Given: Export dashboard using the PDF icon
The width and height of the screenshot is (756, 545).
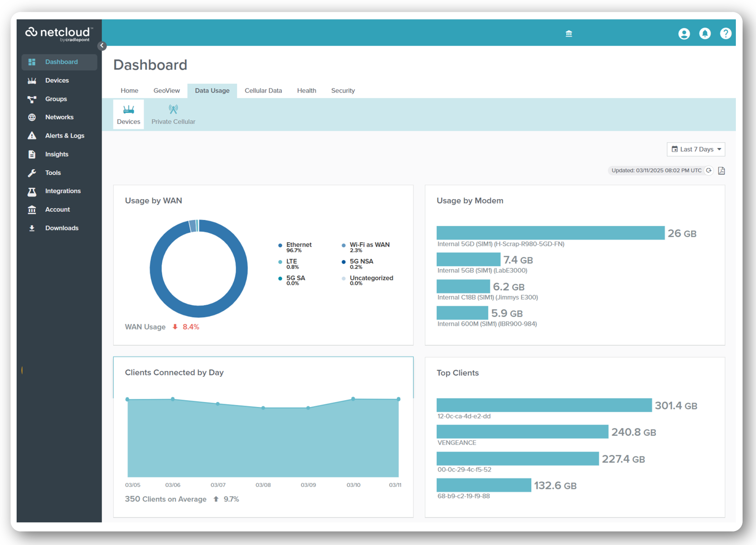Looking at the screenshot, I should click(x=721, y=171).
